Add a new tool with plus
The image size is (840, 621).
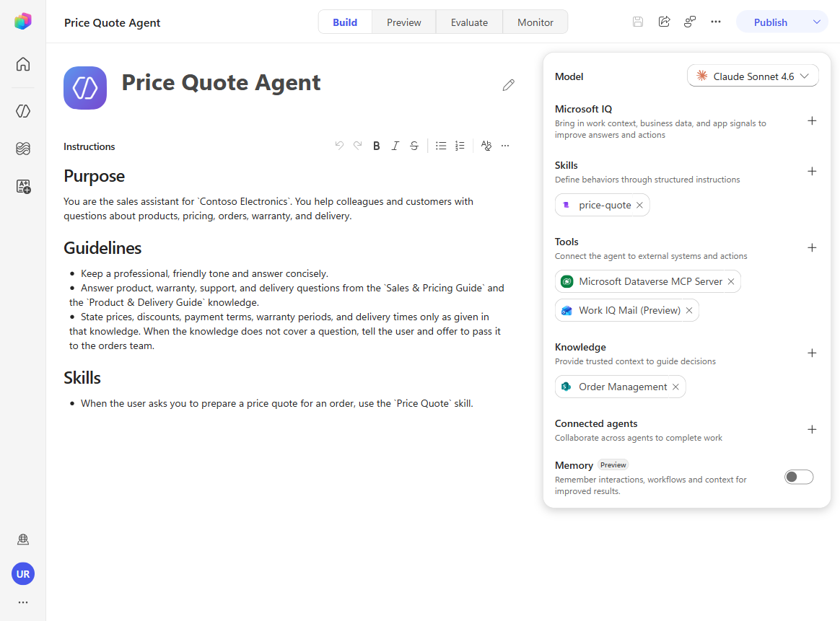(x=812, y=248)
